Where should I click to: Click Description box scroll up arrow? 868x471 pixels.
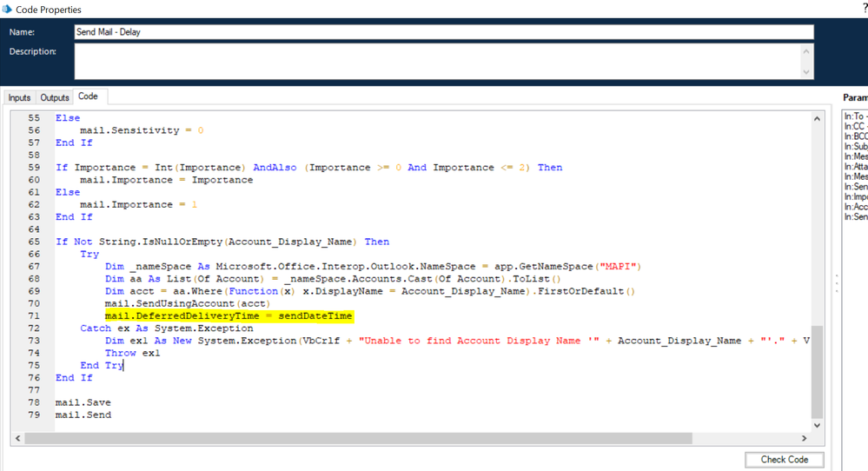pyautogui.click(x=806, y=51)
